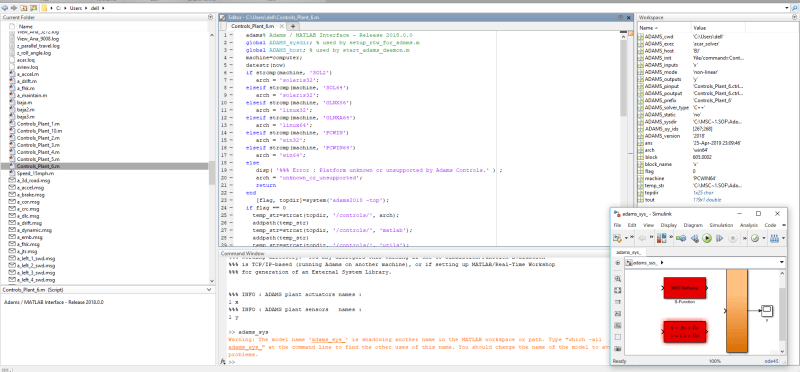Expand the Users path arrow in address bar

86,9
